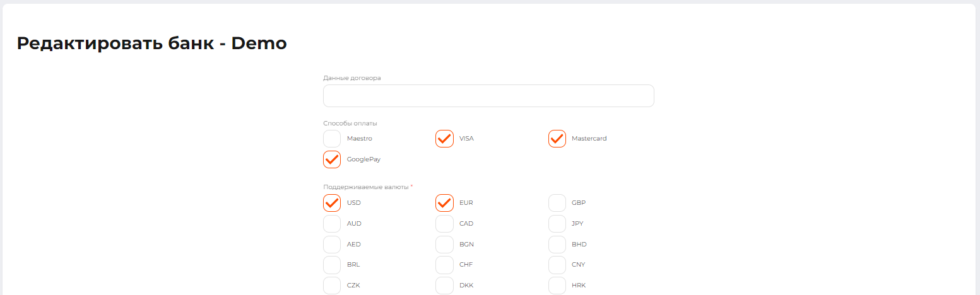Image resolution: width=980 pixels, height=295 pixels.
Task: Enable the Maestro payment method checkbox
Action: [332, 139]
